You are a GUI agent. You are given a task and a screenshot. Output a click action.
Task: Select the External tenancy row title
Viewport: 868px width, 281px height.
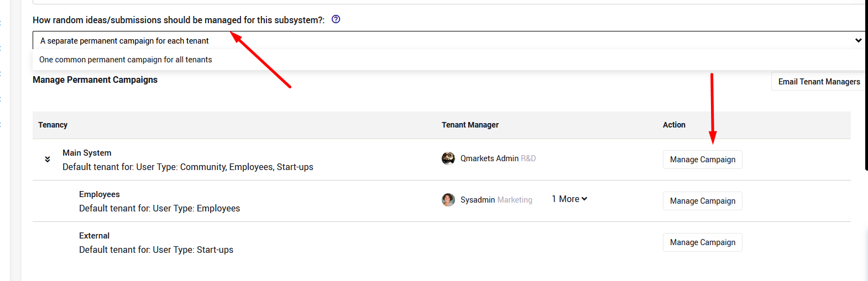pos(94,236)
